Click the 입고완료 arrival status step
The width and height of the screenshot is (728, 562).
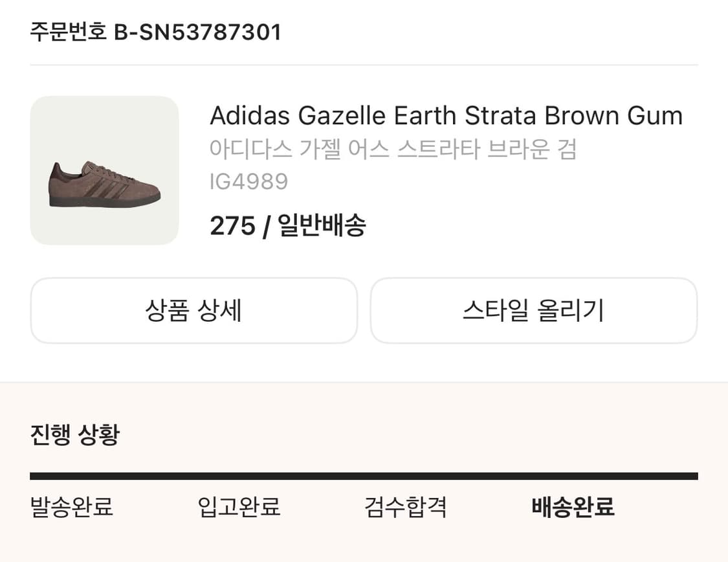tap(239, 509)
